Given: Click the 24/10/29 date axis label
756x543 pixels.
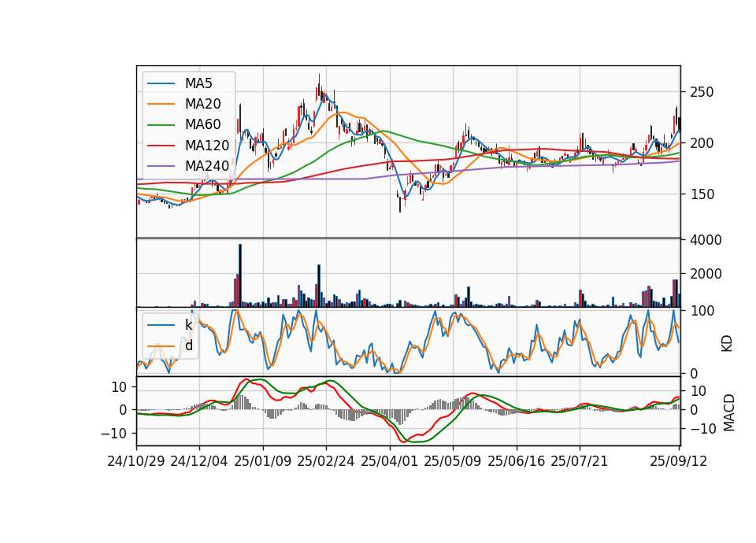Looking at the screenshot, I should pyautogui.click(x=136, y=461).
